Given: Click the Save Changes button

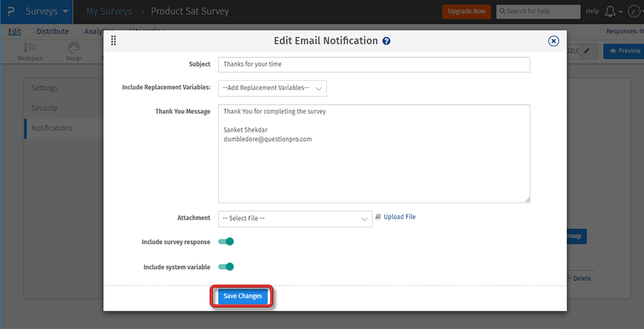Looking at the screenshot, I should (243, 296).
